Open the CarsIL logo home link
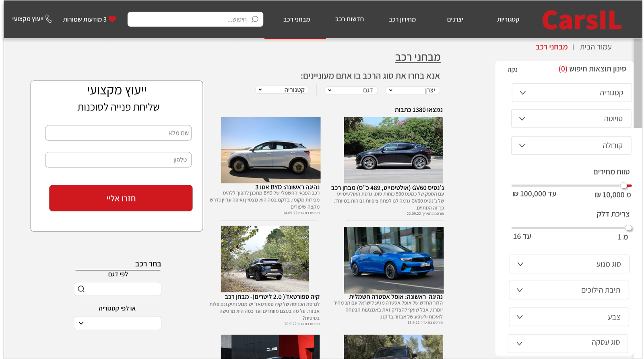The width and height of the screenshot is (644, 359). 582,20
